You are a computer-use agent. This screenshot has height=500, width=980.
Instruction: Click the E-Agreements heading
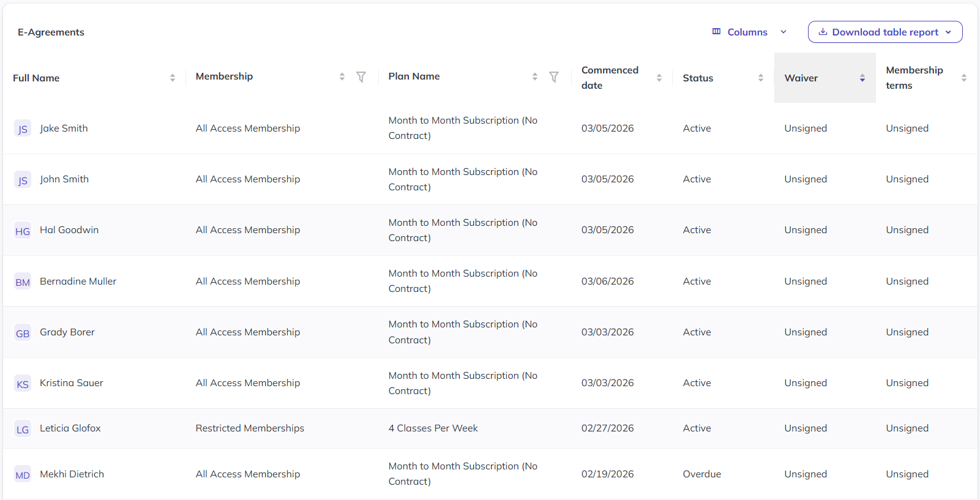(51, 32)
